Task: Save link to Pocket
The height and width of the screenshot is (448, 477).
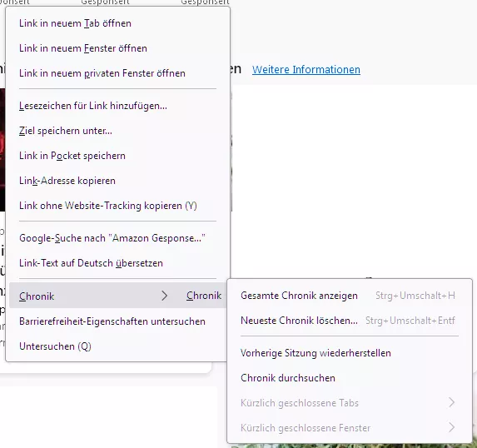Action: tap(117, 156)
